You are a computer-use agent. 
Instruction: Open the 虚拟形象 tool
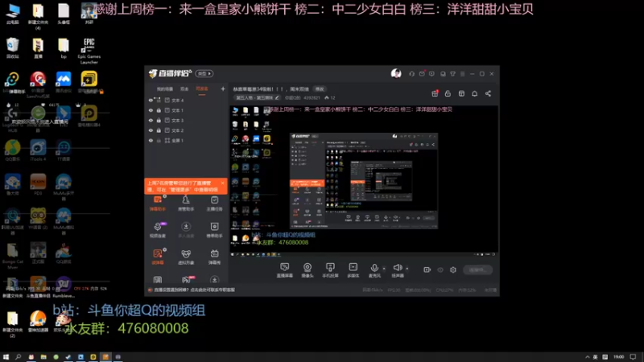coord(186,257)
